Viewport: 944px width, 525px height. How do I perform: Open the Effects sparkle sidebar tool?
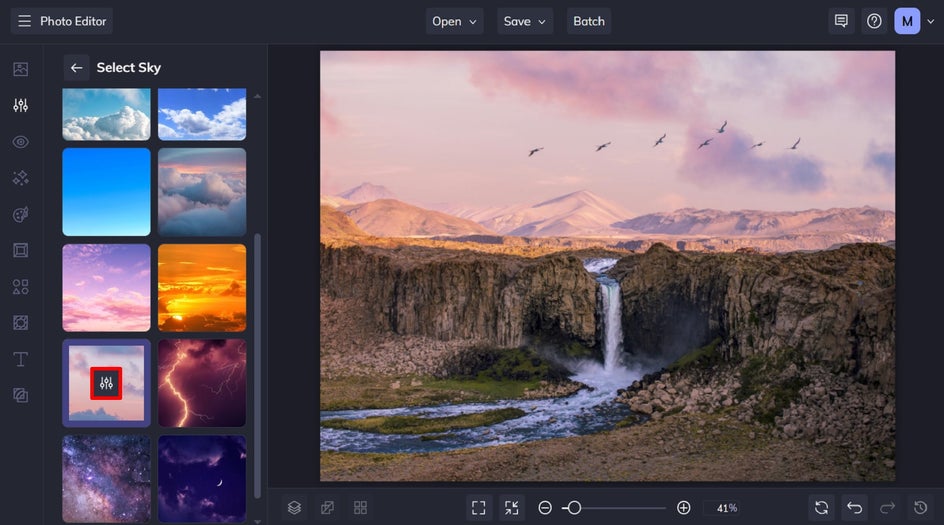(20, 178)
